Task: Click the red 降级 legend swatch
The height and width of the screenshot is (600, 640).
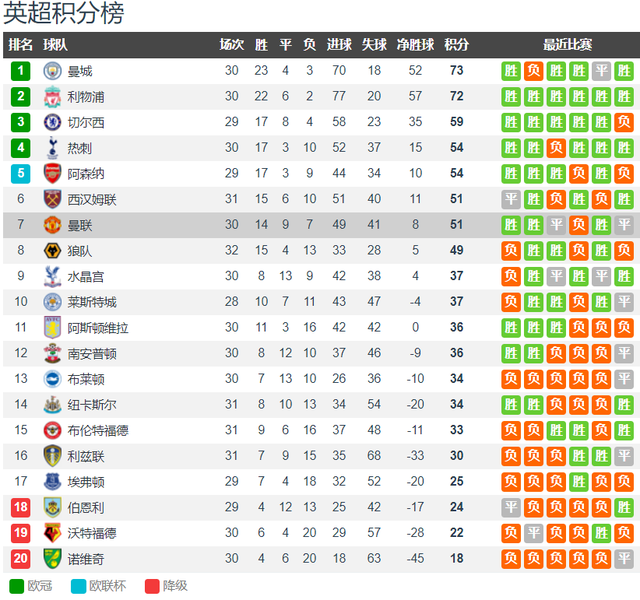Action: [x=152, y=586]
